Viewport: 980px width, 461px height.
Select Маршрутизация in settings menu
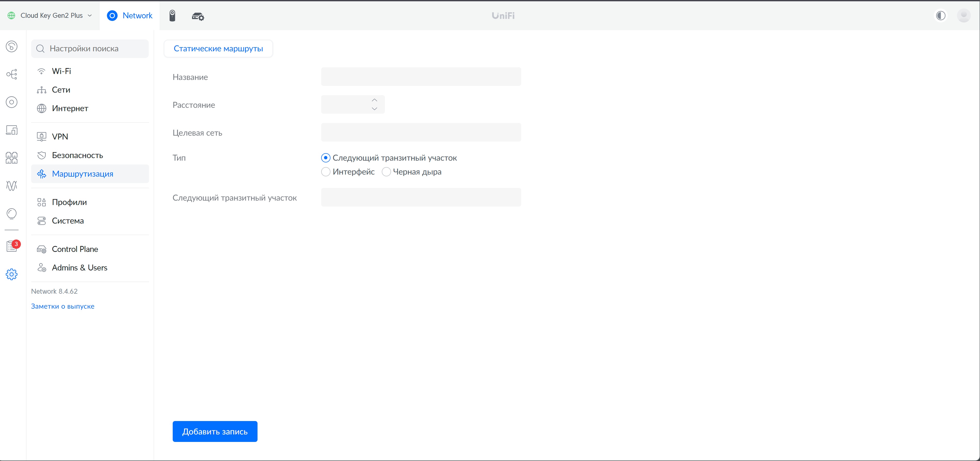click(x=90, y=174)
